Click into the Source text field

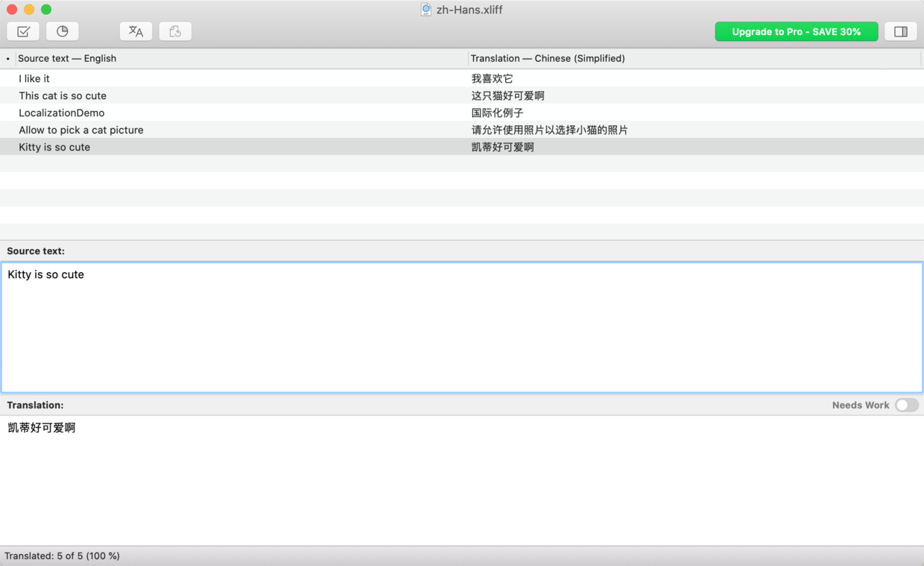(x=462, y=327)
